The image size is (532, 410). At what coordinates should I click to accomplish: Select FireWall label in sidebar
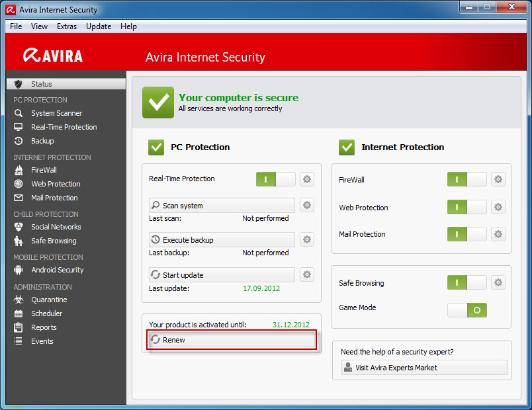(44, 170)
